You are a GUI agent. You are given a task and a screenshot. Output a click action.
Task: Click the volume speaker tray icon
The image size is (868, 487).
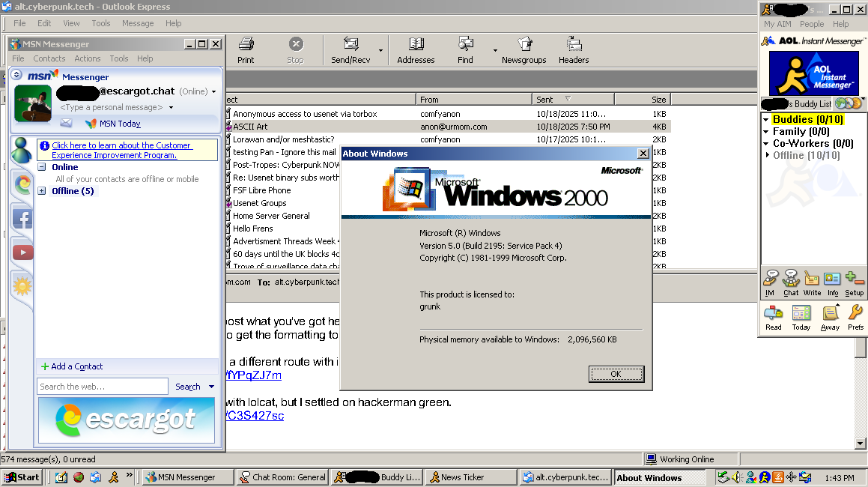point(737,477)
